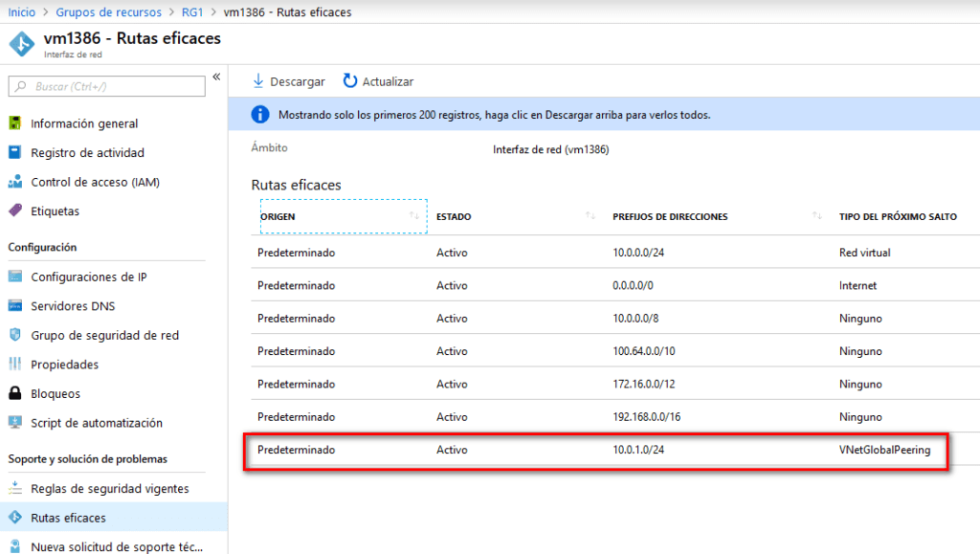Screen dimensions: 980x554
Task: Click the Nueva solicitud de soporte icon
Action: click(x=15, y=546)
